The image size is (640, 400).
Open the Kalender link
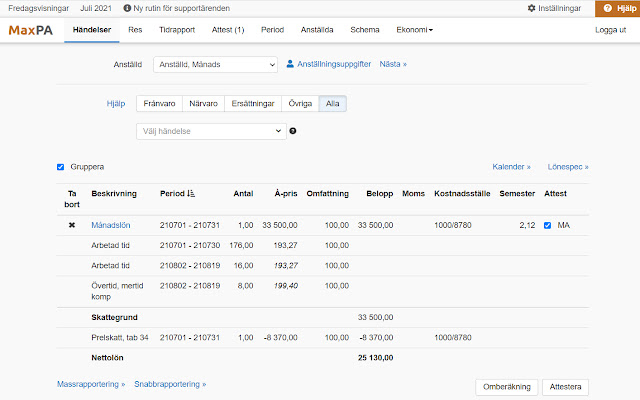[x=511, y=167]
